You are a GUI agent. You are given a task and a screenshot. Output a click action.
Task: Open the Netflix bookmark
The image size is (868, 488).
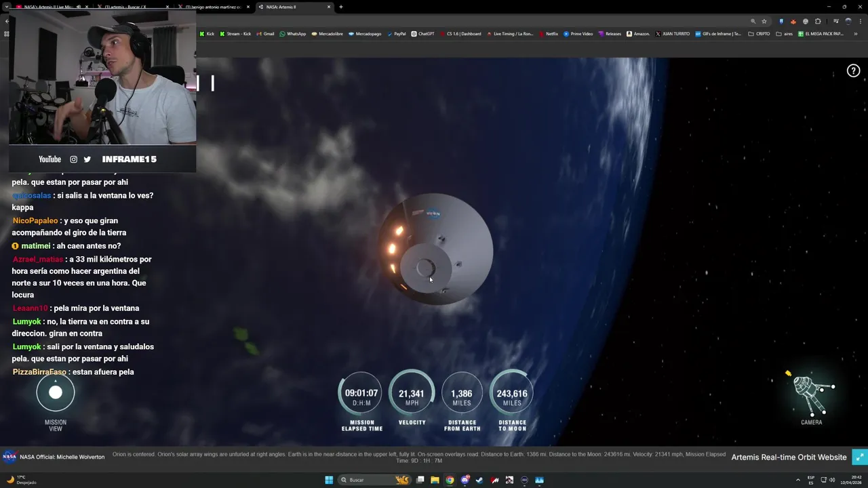(549, 33)
